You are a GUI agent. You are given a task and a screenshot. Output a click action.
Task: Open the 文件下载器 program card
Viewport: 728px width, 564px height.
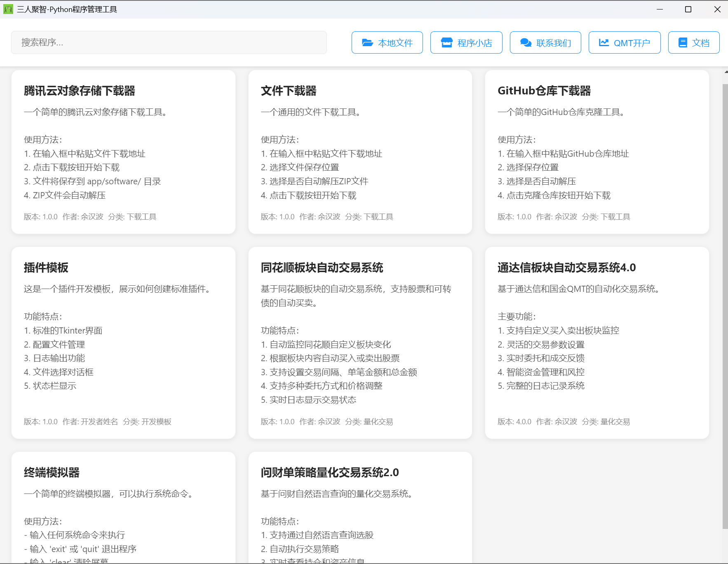(360, 152)
